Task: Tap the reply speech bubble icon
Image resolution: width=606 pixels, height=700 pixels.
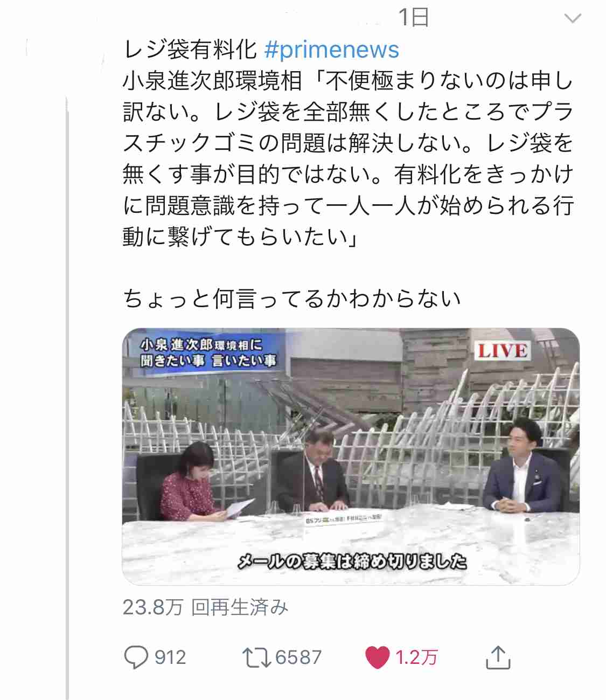Action: tap(136, 657)
